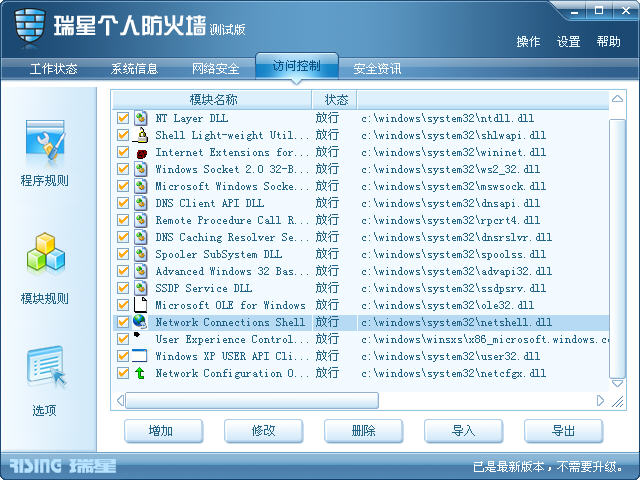
Task: Click the DNS Client API DLL icon
Action: pyautogui.click(x=140, y=203)
